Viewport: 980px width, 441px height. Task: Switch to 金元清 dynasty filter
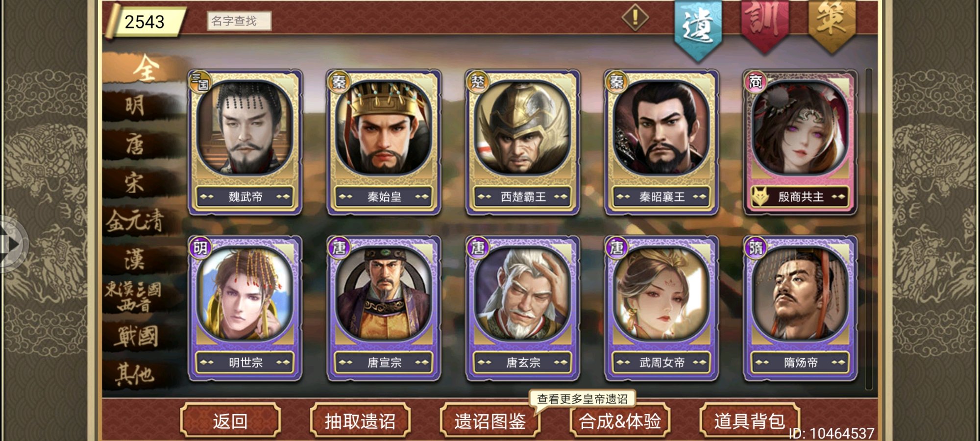[x=136, y=220]
